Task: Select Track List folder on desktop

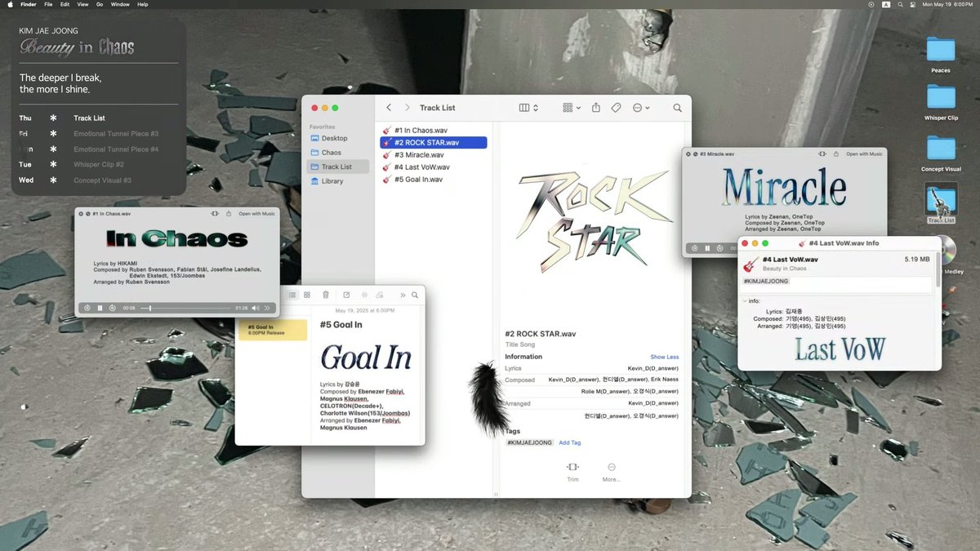Action: pos(941,203)
